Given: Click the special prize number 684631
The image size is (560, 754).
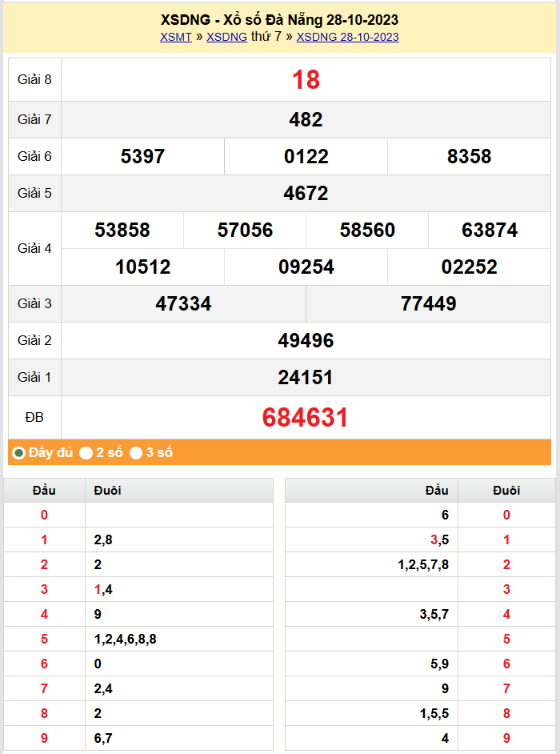Looking at the screenshot, I should point(306,418).
